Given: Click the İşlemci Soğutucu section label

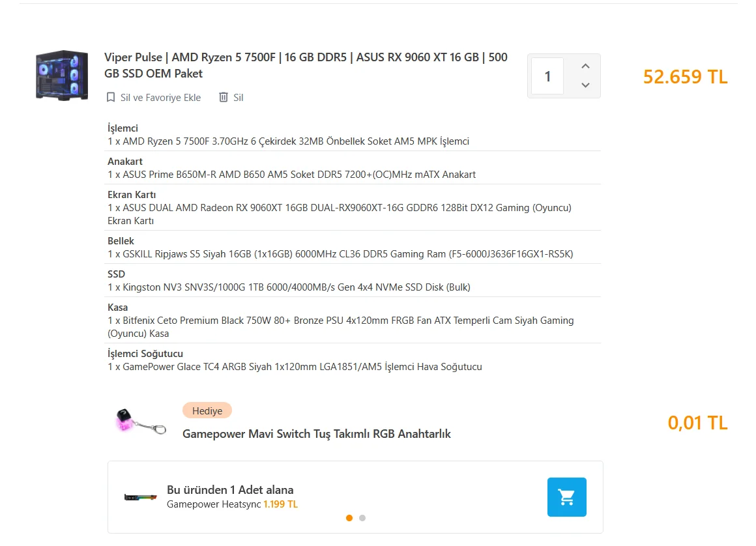Looking at the screenshot, I should coord(145,354).
